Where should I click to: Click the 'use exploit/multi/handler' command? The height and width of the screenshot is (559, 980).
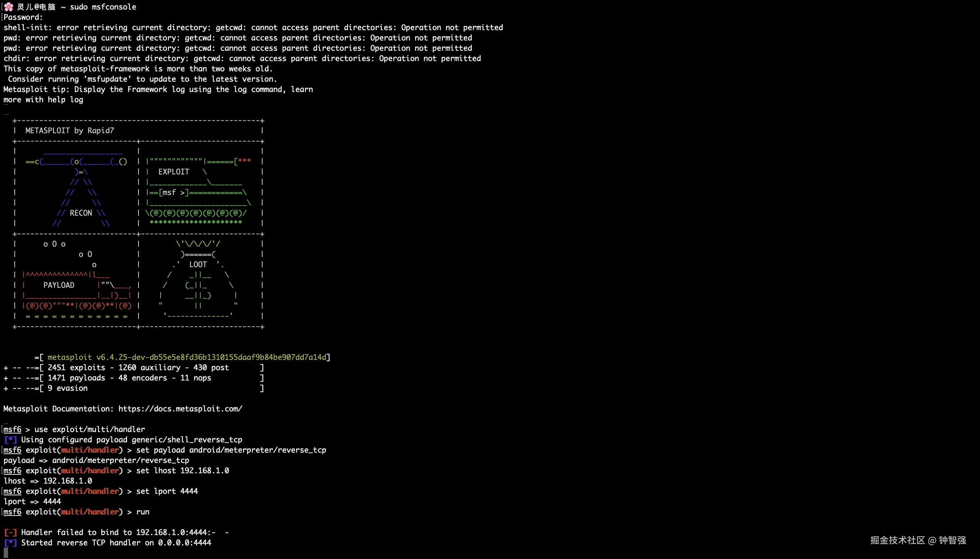89,429
